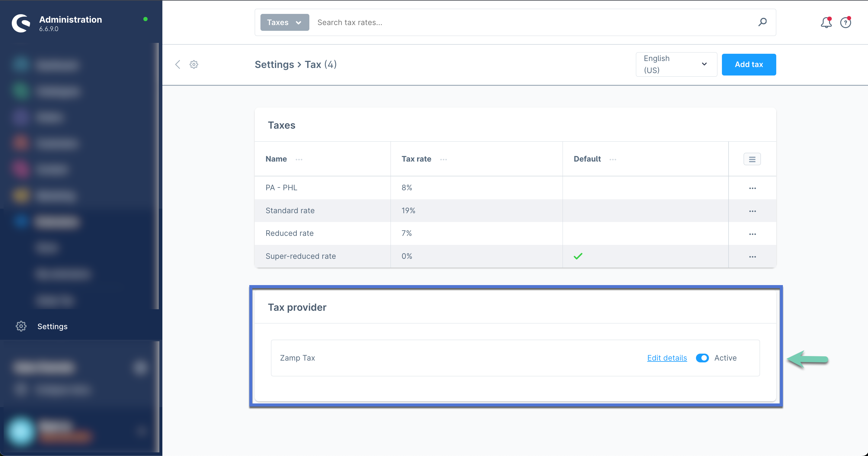Click the Settings gear icon in sidebar

coord(21,326)
